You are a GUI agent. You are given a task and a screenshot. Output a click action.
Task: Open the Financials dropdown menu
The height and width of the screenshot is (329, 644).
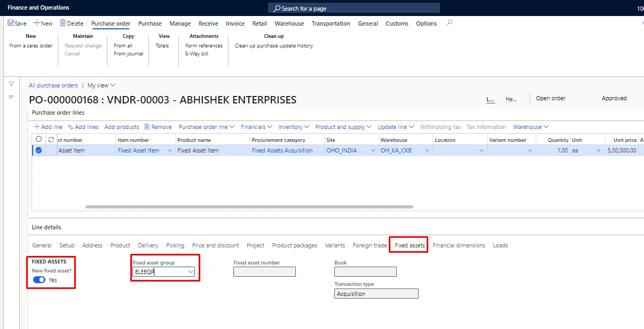[x=256, y=127]
